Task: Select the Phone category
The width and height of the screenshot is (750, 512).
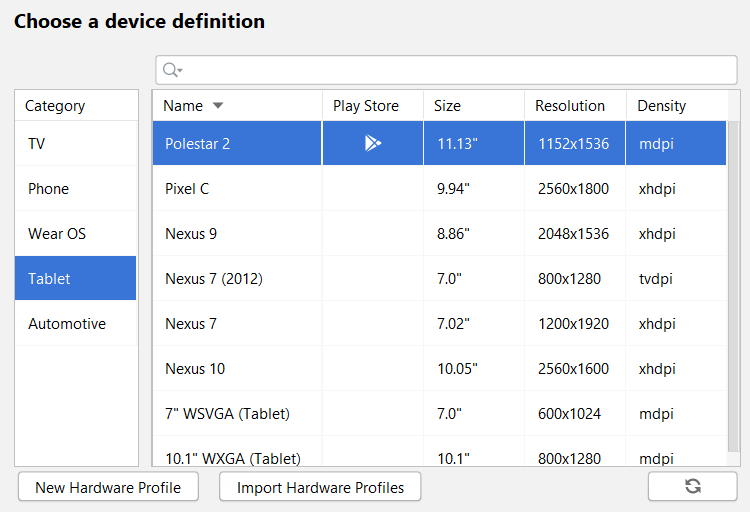Action: click(76, 189)
